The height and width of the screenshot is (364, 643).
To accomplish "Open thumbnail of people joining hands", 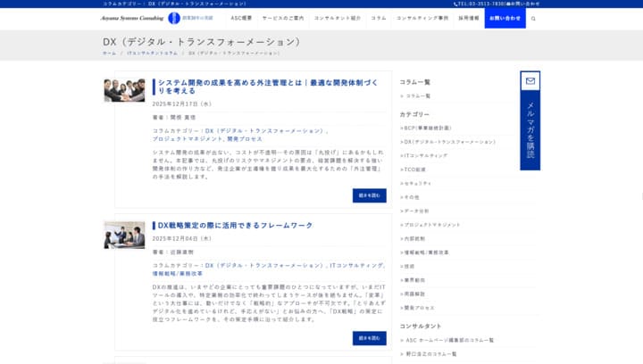I will click(124, 90).
